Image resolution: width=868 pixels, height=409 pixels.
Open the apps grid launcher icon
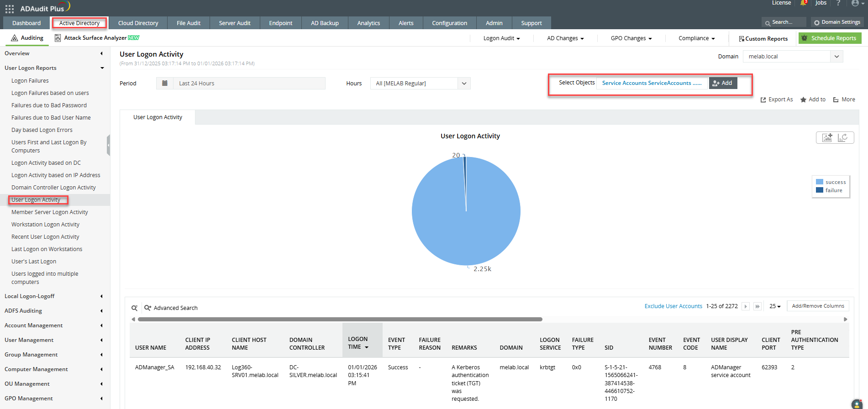coord(9,9)
